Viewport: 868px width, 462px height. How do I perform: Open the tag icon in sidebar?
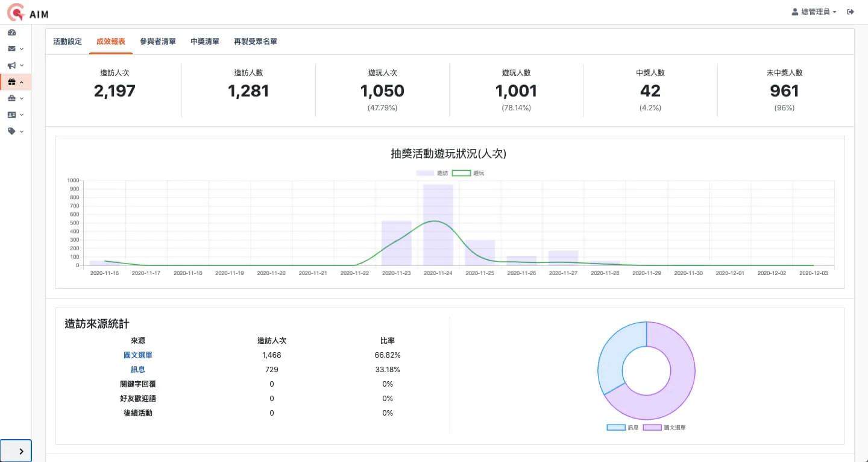pos(11,130)
